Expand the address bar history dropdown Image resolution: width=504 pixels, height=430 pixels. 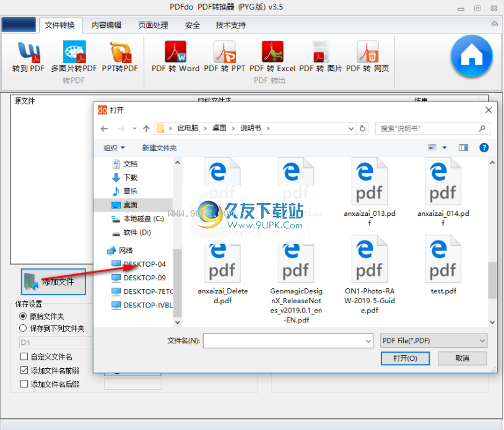coord(351,129)
